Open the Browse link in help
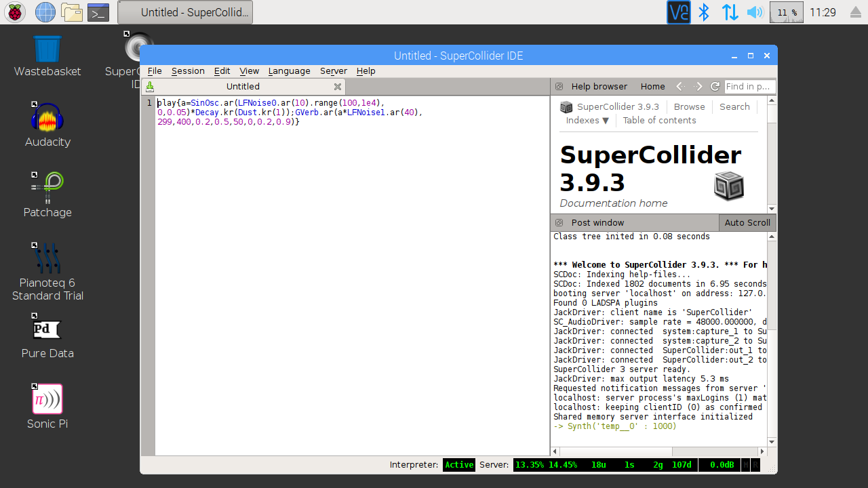This screenshot has width=868, height=488. pyautogui.click(x=689, y=107)
